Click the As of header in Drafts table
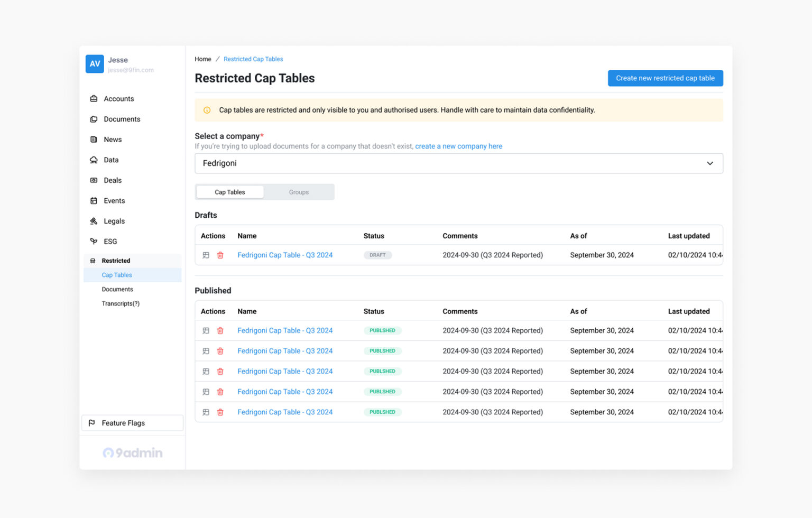812x518 pixels. tap(578, 236)
